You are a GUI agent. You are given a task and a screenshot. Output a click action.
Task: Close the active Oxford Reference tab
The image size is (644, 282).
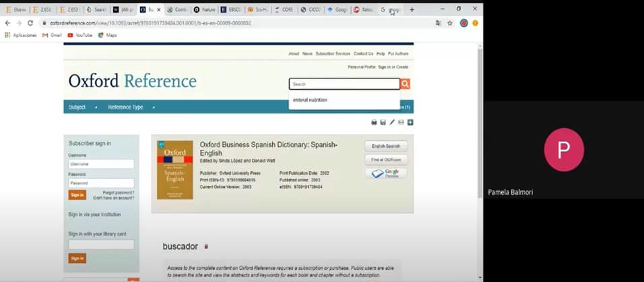tap(158, 9)
